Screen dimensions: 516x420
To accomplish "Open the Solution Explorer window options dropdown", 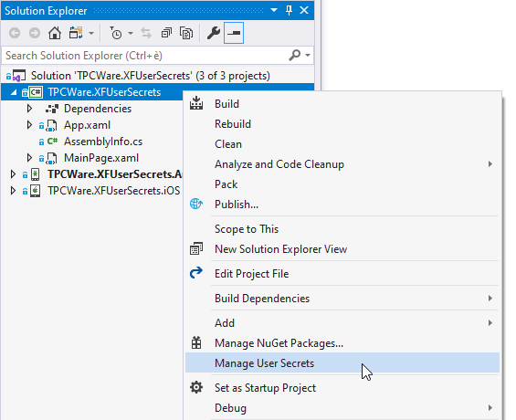I will (274, 10).
